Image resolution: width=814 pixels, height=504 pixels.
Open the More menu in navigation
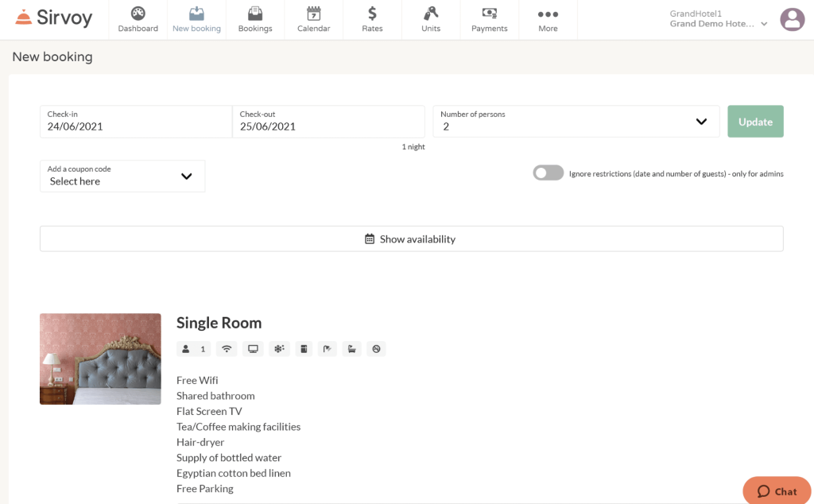tap(548, 20)
